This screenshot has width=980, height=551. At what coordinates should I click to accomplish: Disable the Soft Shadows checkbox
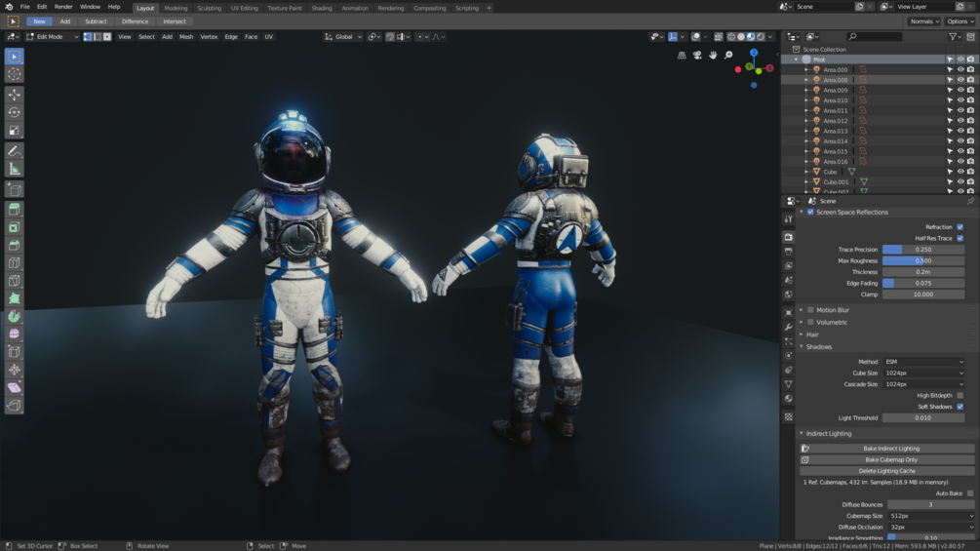pos(960,407)
